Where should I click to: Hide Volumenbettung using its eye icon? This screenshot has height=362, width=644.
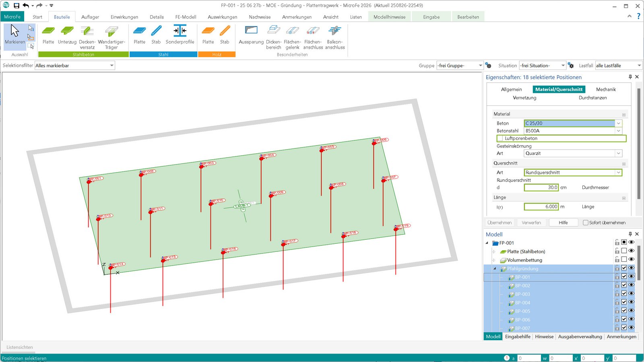tap(631, 259)
